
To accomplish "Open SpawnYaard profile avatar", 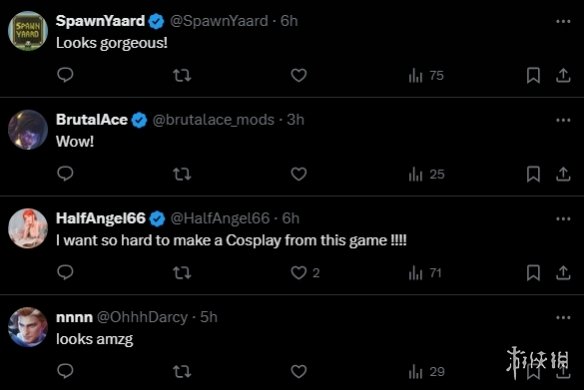I will (28, 31).
